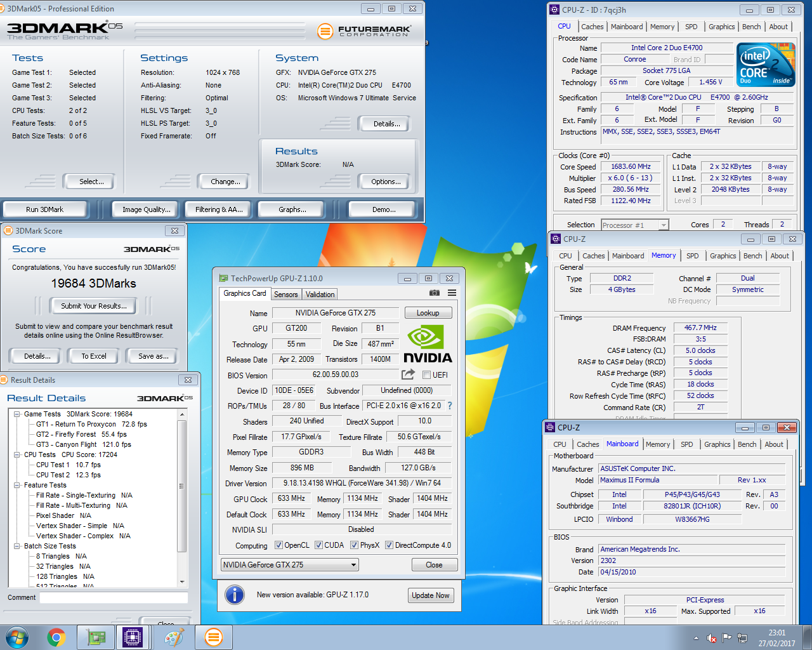Click the Run 3DMark button
Viewport: 812px width, 650px height.
44,209
